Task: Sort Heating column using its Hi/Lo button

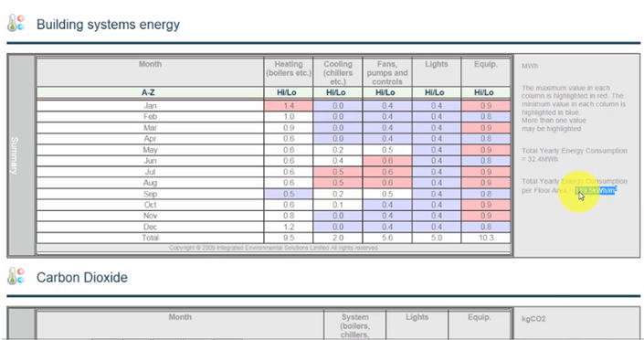Action: [x=289, y=92]
